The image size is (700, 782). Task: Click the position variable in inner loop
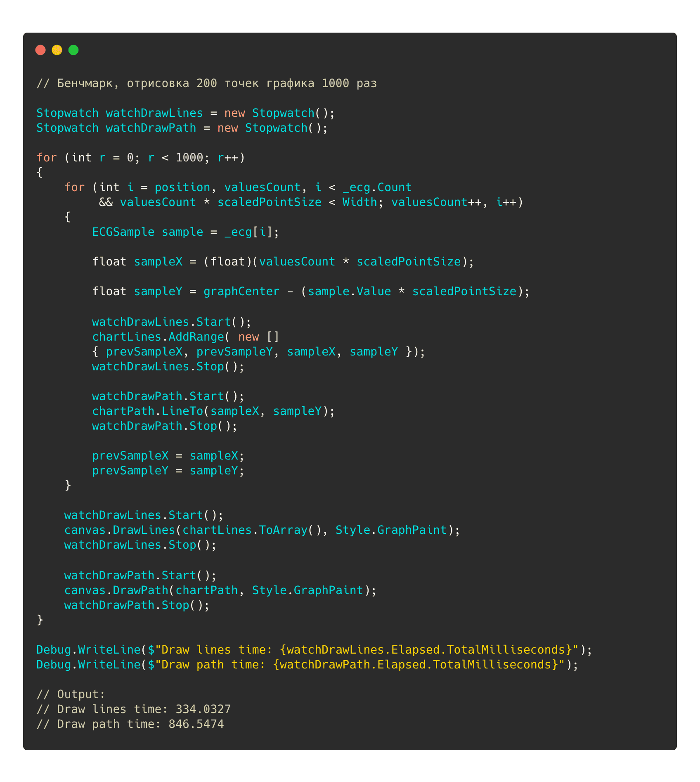pos(182,187)
